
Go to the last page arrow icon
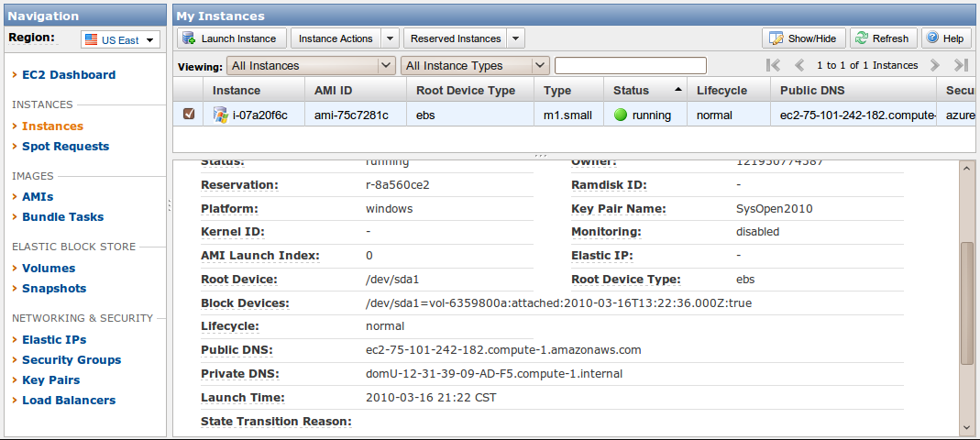pos(961,65)
